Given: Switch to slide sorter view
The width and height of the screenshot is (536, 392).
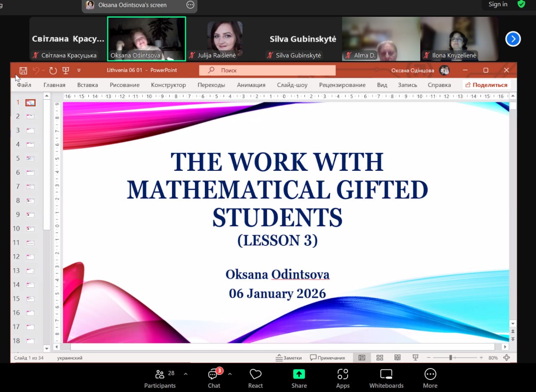Looking at the screenshot, I should click(x=380, y=358).
